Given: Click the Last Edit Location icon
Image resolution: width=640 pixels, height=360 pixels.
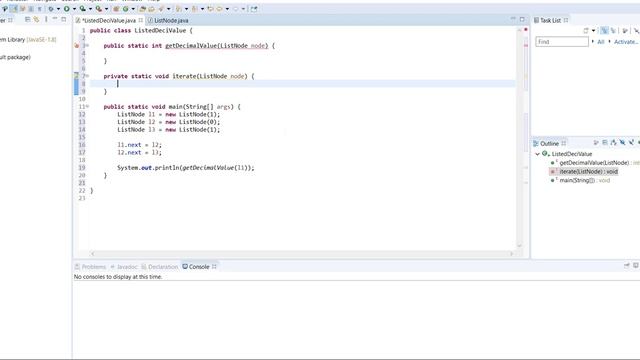Looking at the screenshot, I should (210, 9).
